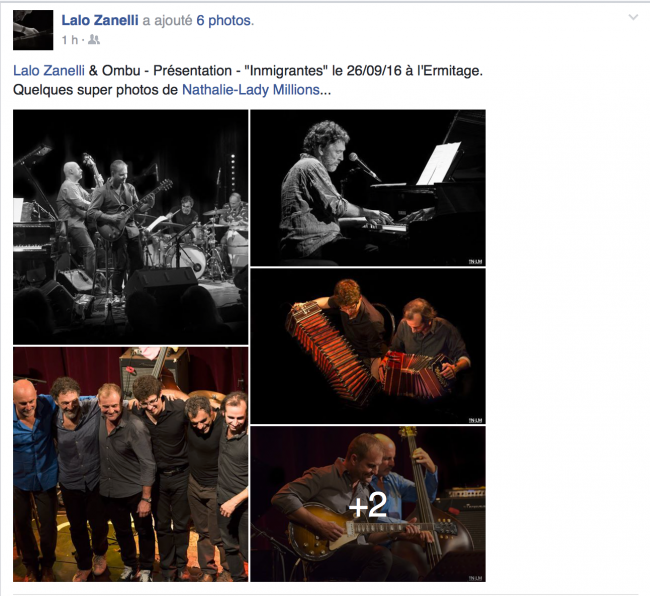Click the sheet music in the pianist photo
650x596 pixels.
pos(439,163)
